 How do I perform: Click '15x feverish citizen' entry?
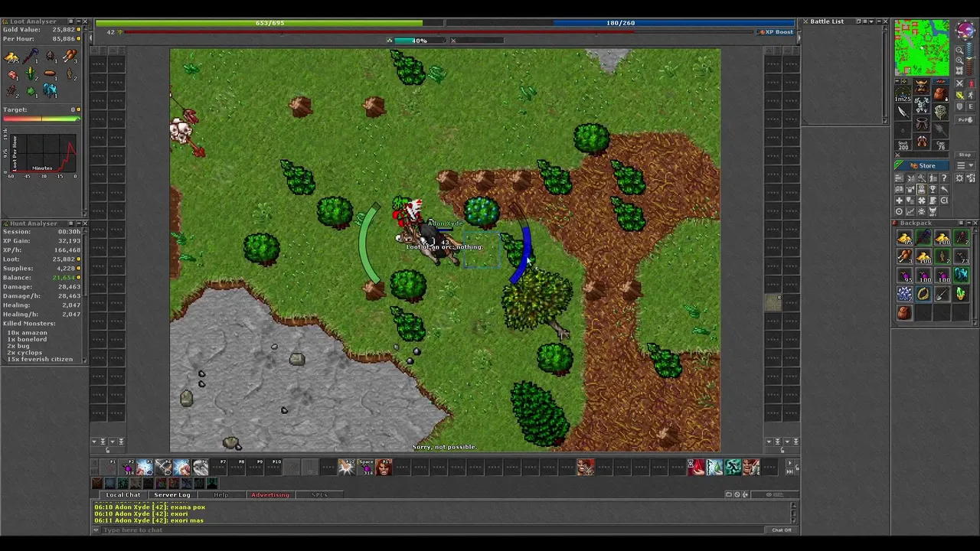pos(40,360)
